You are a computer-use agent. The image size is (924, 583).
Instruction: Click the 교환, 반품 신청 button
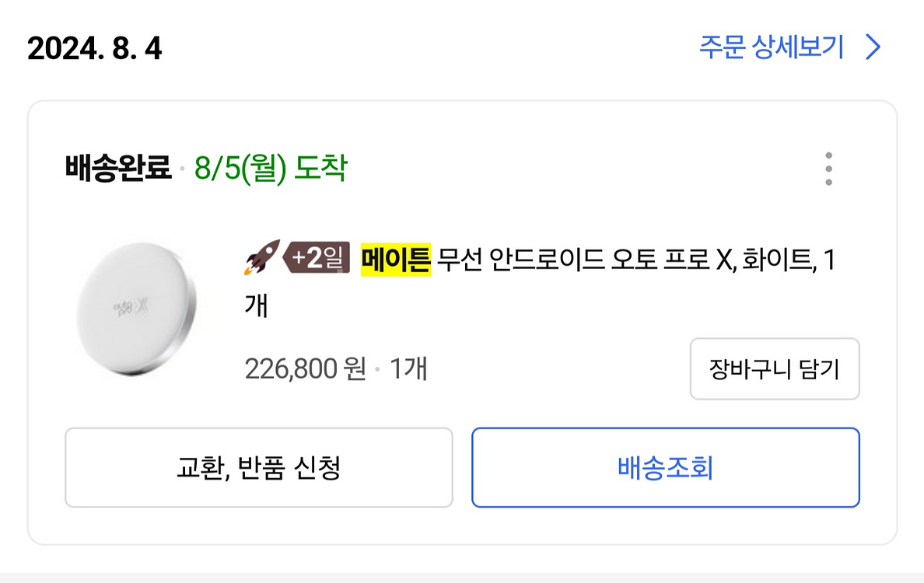(258, 467)
